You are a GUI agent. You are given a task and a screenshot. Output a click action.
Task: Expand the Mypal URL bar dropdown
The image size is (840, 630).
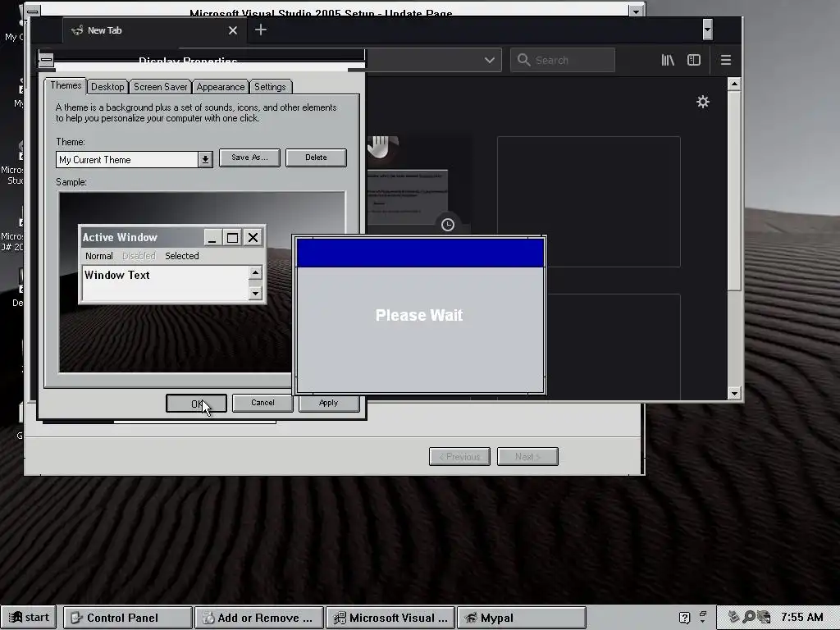489,60
